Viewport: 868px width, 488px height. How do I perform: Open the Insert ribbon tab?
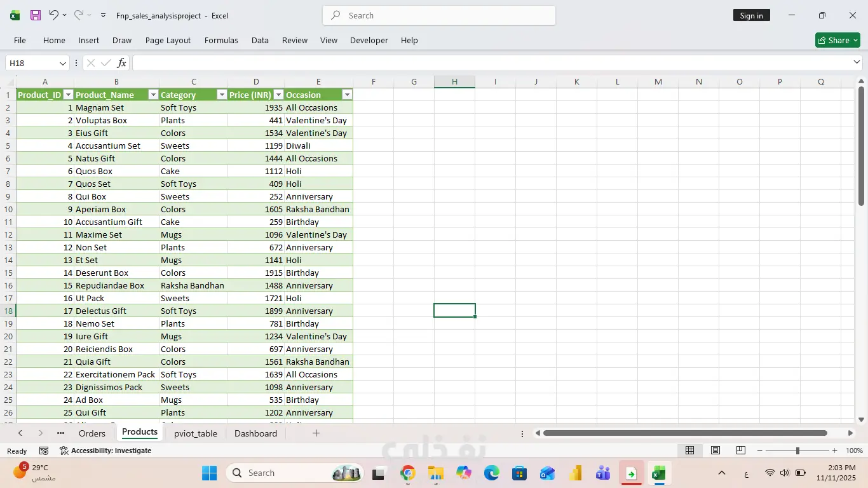[x=89, y=40]
